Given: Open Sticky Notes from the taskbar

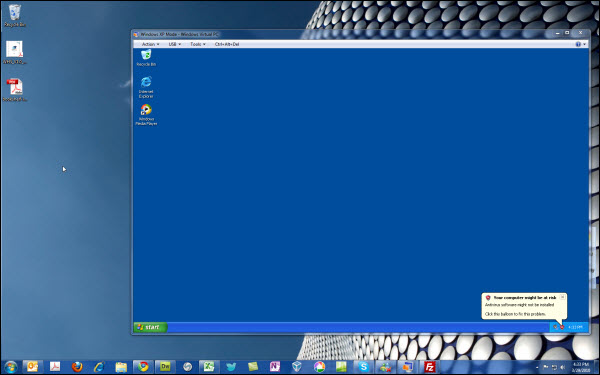Looking at the screenshot, I should [x=253, y=367].
